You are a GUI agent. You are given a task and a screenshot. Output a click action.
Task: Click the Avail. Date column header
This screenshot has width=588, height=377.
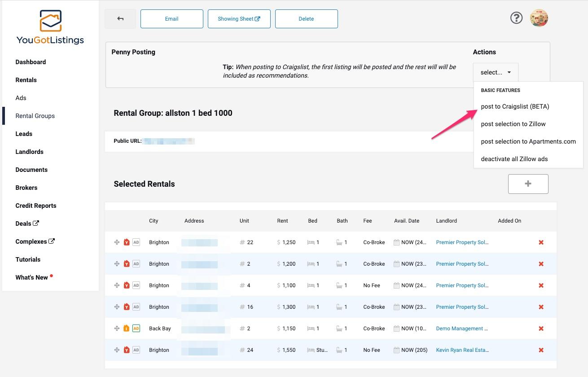(x=407, y=221)
